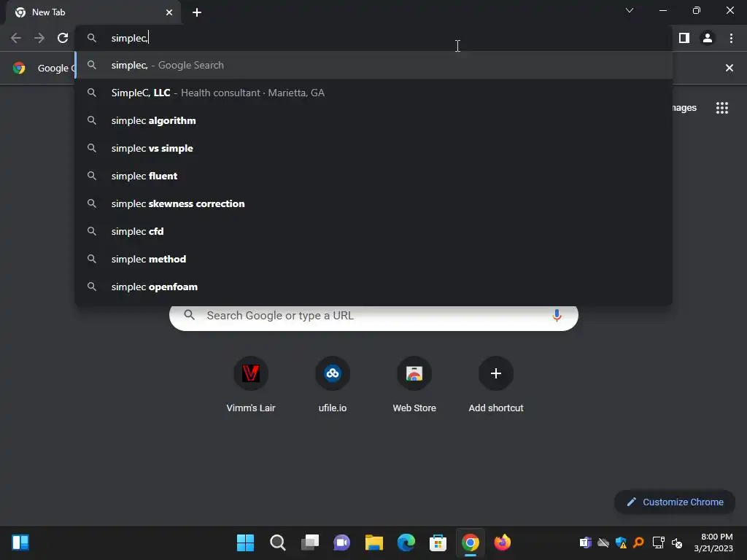Close the New Tab tab
The width and height of the screenshot is (747, 560).
tap(169, 12)
